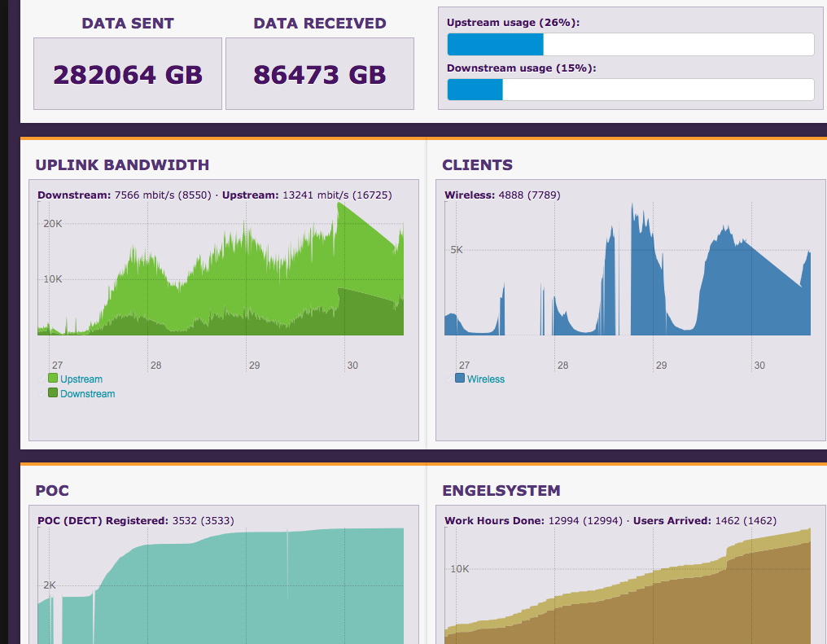Click the Engelsystem work hours graph
This screenshot has height=644, width=827.
pos(628,585)
